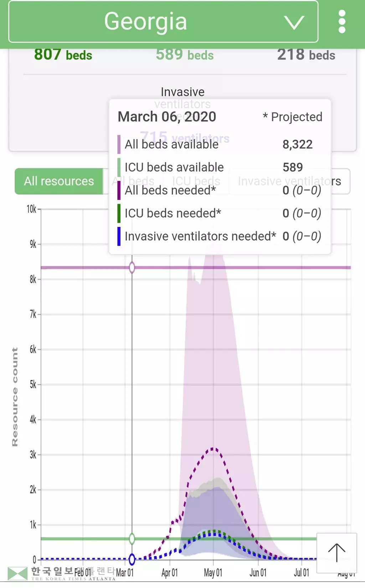This screenshot has height=588, width=365.
Task: Tap the 807 beds figure
Action: coord(63,55)
